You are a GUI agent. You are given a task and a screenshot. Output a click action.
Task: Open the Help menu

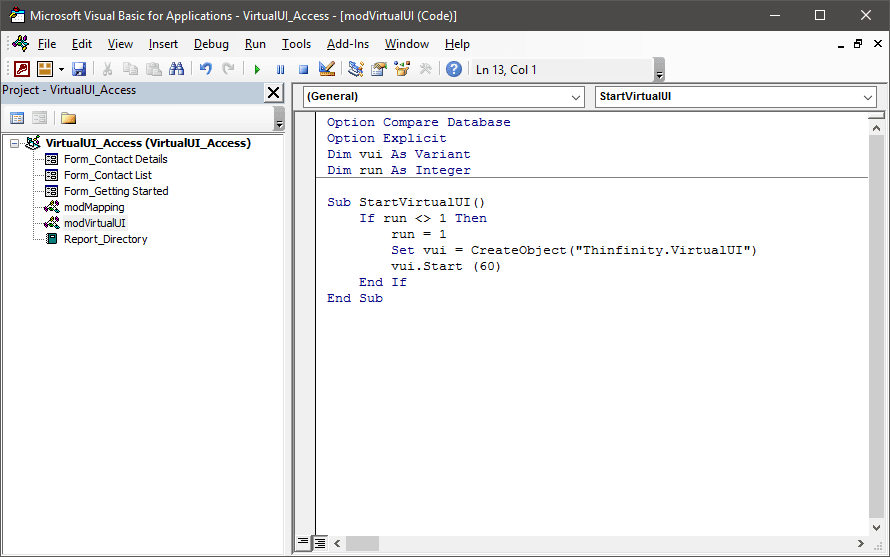click(x=457, y=44)
